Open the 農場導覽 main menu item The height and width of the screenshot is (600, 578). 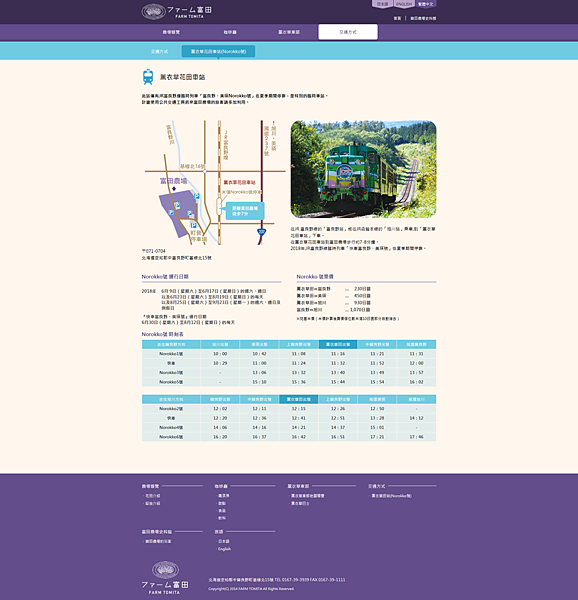[x=171, y=32]
